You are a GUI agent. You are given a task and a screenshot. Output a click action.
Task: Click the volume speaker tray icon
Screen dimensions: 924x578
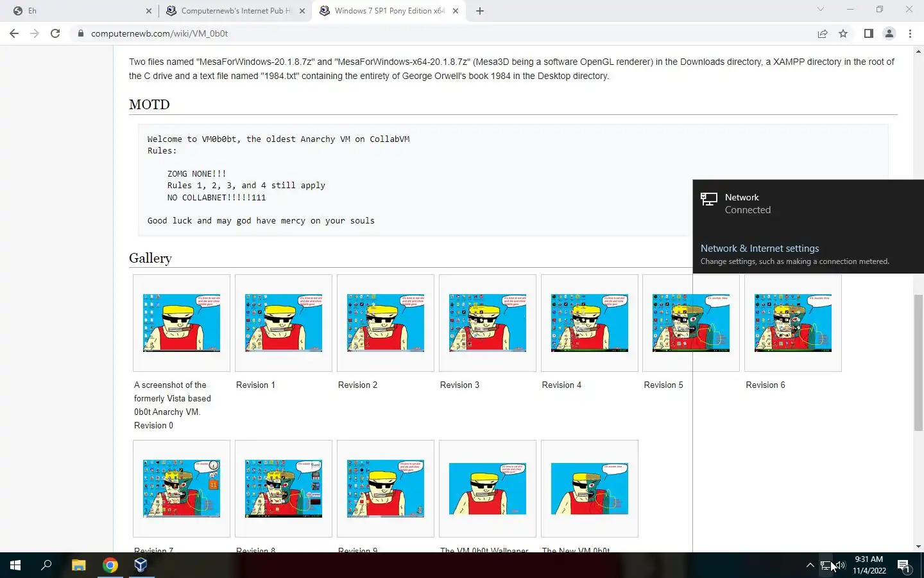pyautogui.click(x=840, y=565)
